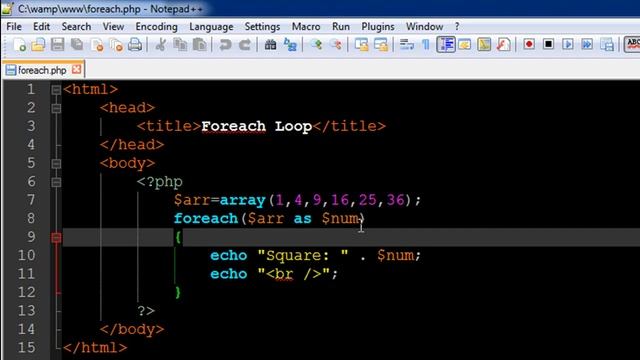This screenshot has width=640, height=360.
Task: Undo the last action via the toolbar arrow
Action: [x=225, y=44]
